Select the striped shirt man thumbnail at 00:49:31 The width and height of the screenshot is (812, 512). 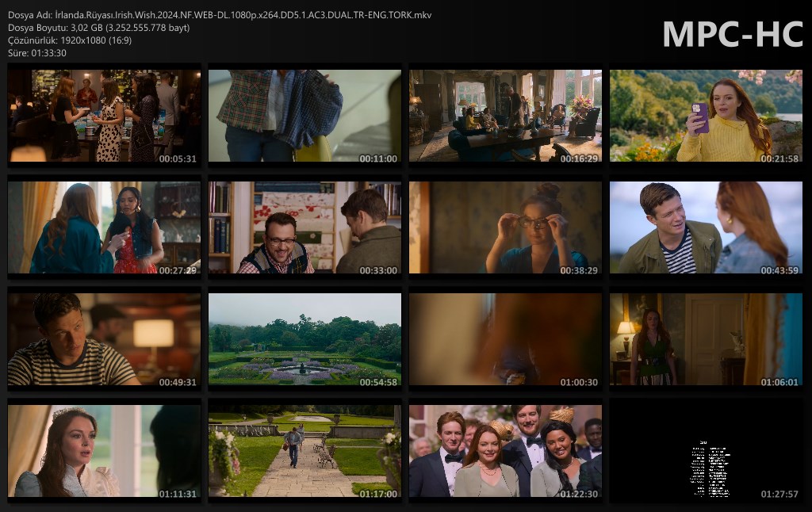click(104, 339)
